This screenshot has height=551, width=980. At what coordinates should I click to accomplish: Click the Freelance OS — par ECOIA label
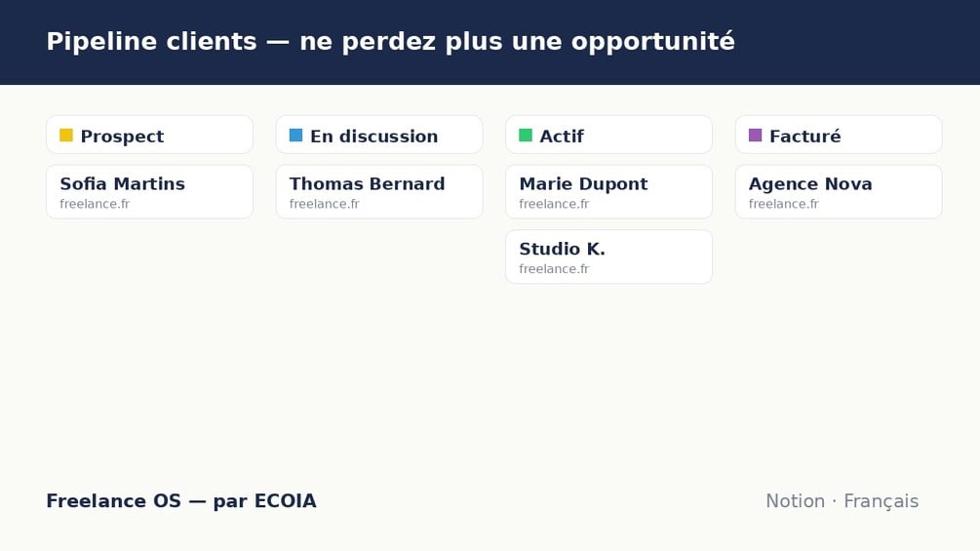[x=181, y=501]
